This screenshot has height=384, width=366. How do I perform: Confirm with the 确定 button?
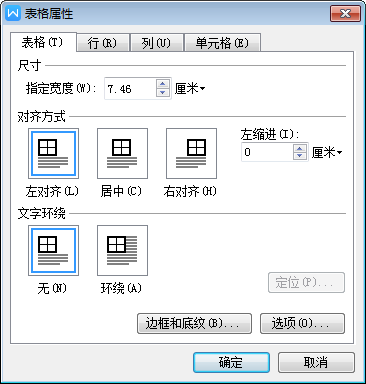coord(231,362)
